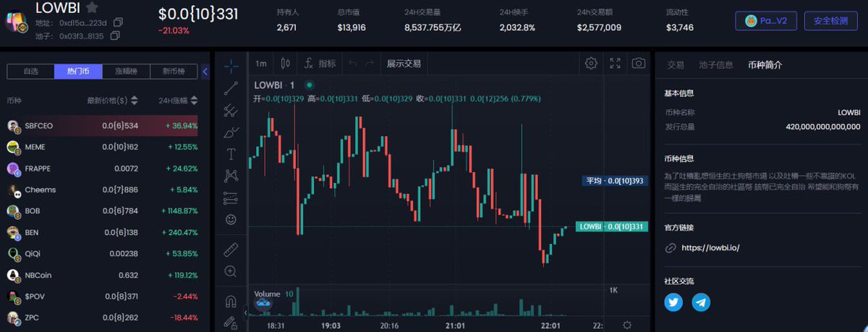Screen dimensions: 868x332
Task: Open the 1m time interval selector
Action: click(260, 64)
